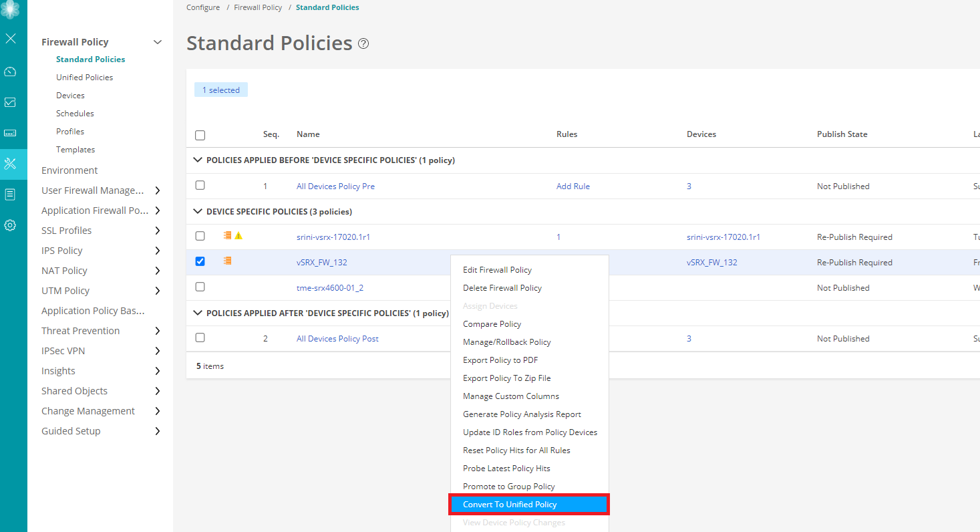Collapse the Firewall Policy menu section
Screen dimensions: 980x532
point(158,42)
